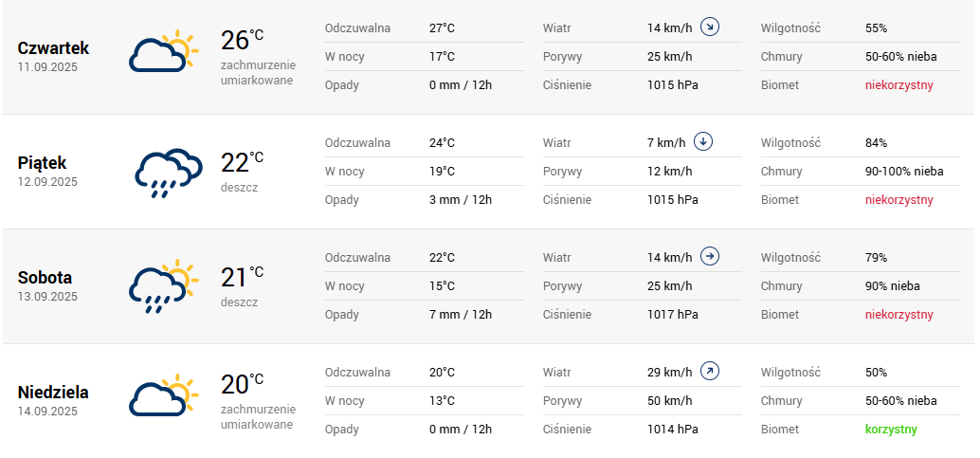The height and width of the screenshot is (458, 980).
Task: Click Friday's downward wind direction arrow
Action: 702,142
